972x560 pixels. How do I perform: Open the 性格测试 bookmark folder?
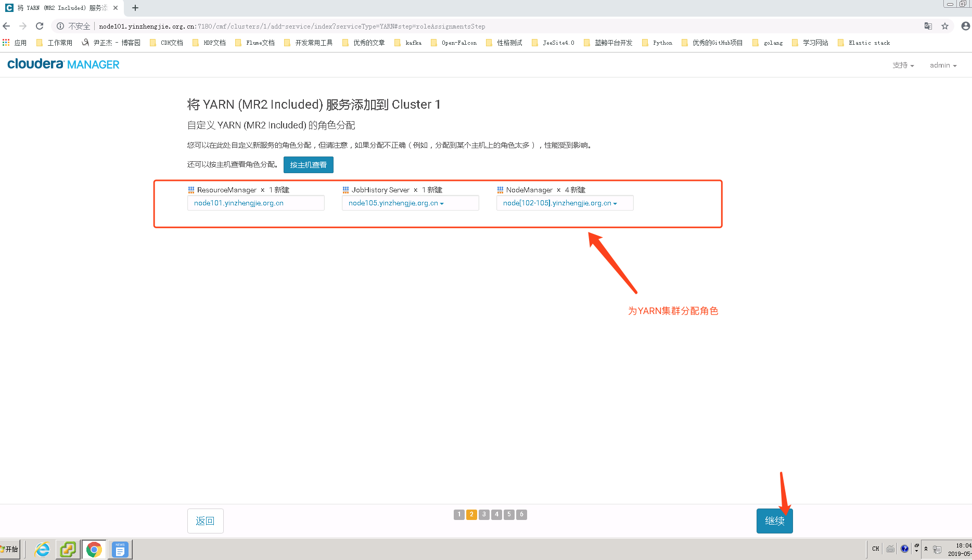pos(504,43)
